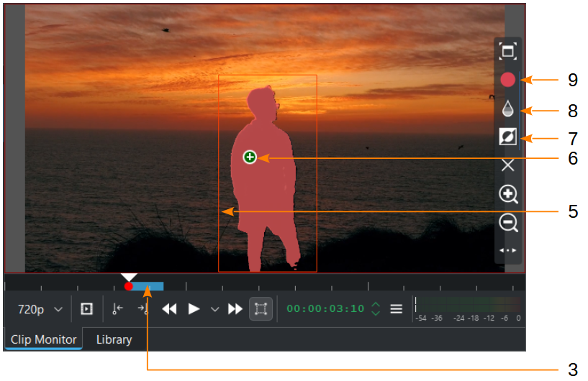
Task: Click the timecode field 00:00:03:10
Action: click(325, 309)
